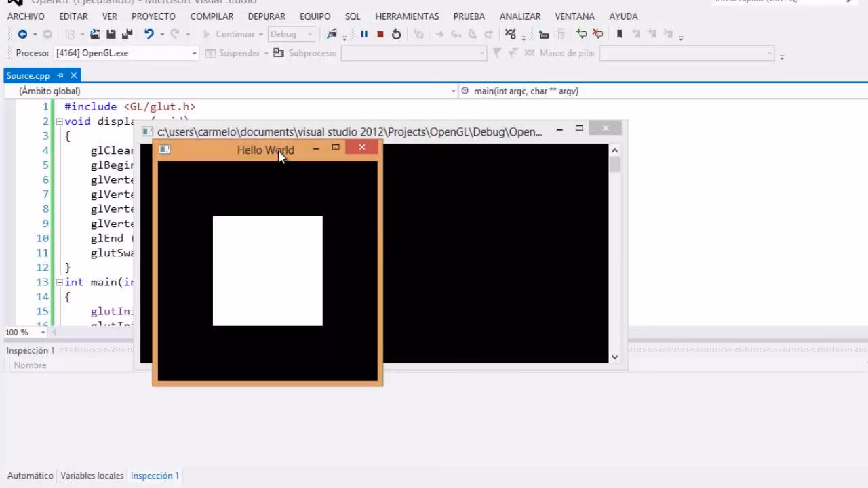Save all files using the Save All icon
Image resolution: width=868 pixels, height=488 pixels.
click(127, 34)
